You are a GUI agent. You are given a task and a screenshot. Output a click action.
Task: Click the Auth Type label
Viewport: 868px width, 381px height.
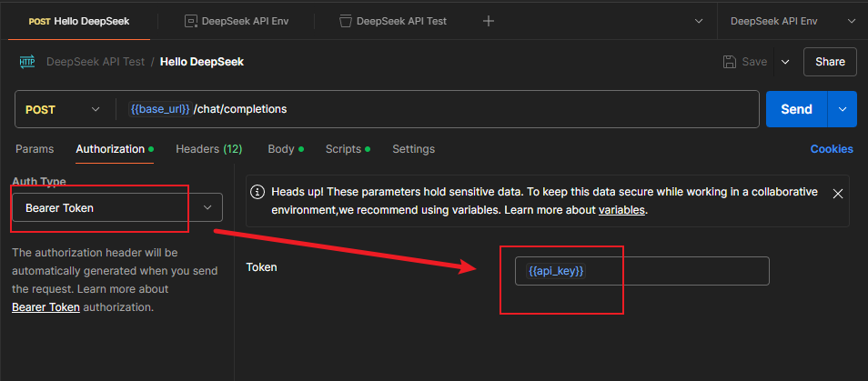(39, 181)
